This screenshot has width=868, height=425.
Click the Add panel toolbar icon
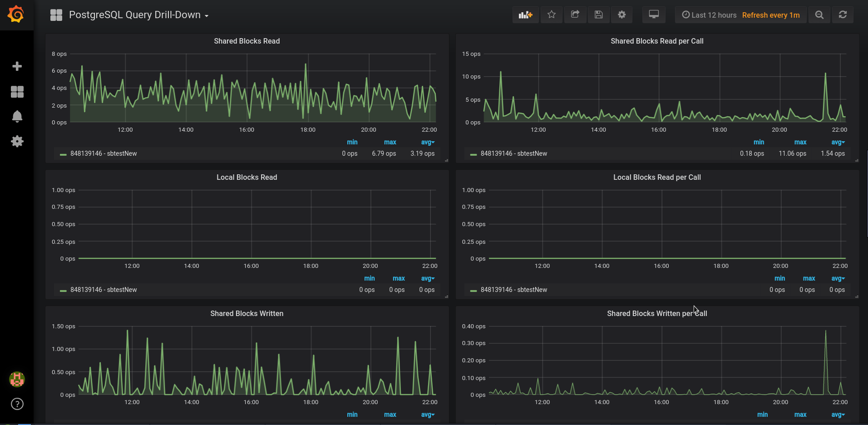[x=525, y=15]
